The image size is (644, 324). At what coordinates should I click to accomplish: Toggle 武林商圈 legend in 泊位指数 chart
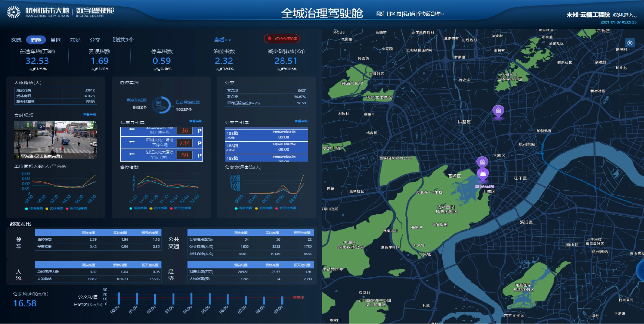coord(160,208)
